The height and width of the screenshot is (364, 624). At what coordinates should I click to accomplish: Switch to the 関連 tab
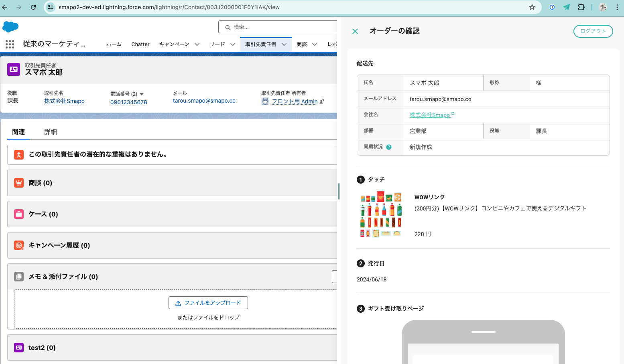click(18, 132)
